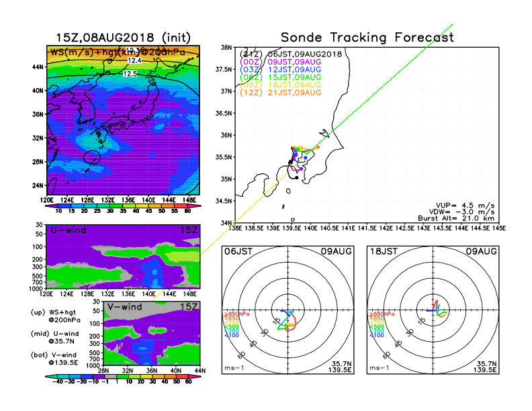532x411 pixels.
Task: Click the 44N label under V-wind section
Action: [x=200, y=370]
